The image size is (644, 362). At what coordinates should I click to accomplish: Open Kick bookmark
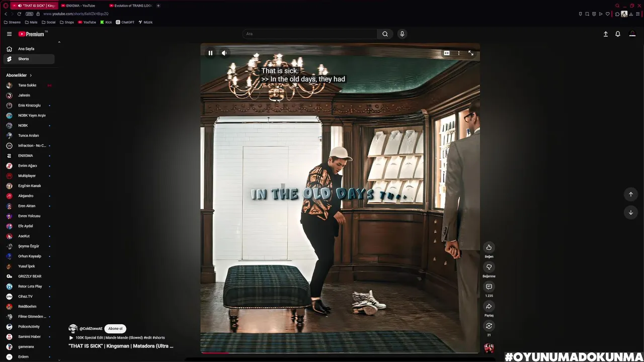point(106,22)
